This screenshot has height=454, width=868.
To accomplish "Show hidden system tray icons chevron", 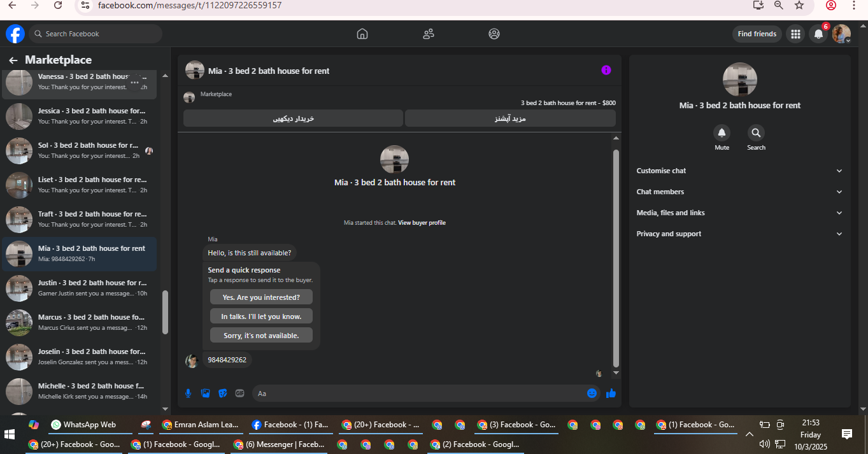I will [750, 434].
